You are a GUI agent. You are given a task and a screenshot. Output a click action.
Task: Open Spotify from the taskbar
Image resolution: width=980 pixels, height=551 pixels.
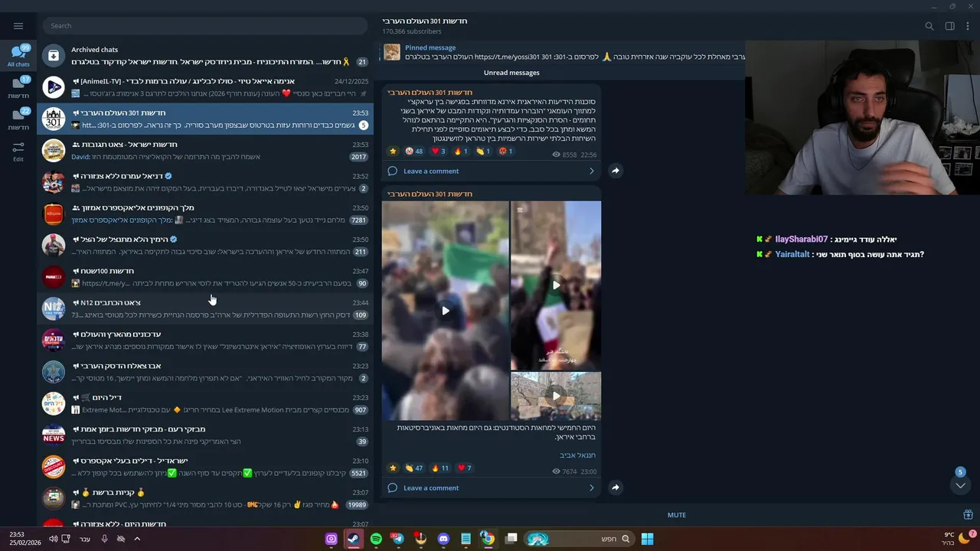tap(376, 539)
